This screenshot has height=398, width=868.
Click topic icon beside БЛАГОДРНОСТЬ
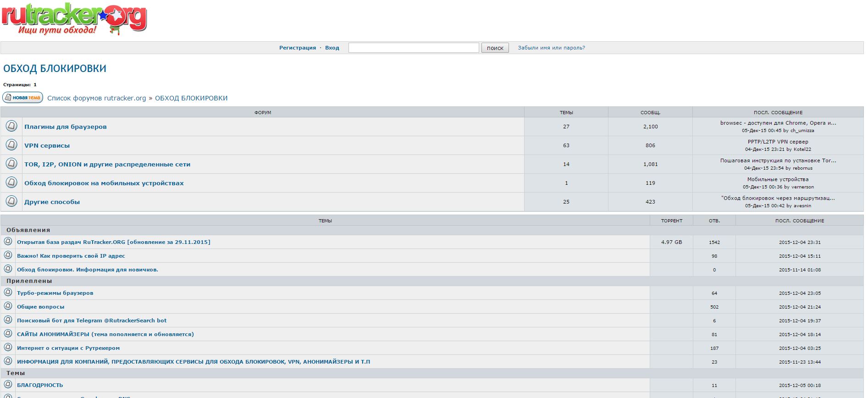[x=8, y=384]
